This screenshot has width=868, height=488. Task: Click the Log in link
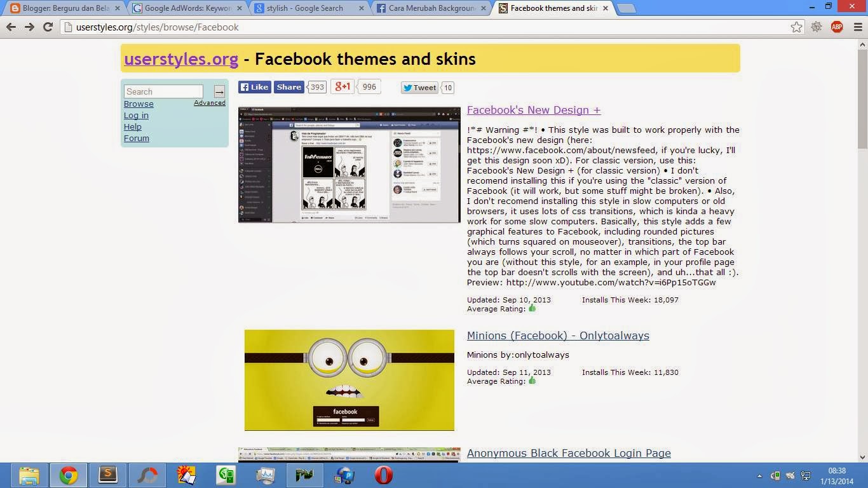coord(136,115)
